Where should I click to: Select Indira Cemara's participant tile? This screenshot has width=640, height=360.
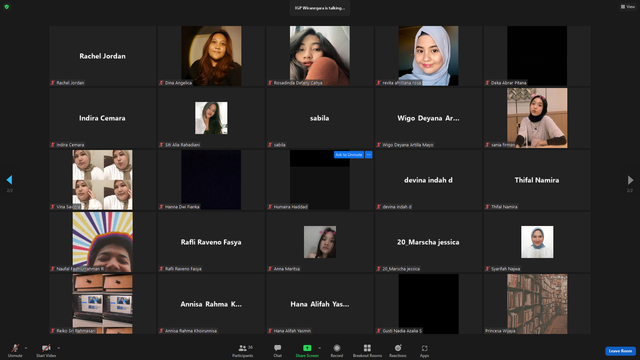coord(102,118)
